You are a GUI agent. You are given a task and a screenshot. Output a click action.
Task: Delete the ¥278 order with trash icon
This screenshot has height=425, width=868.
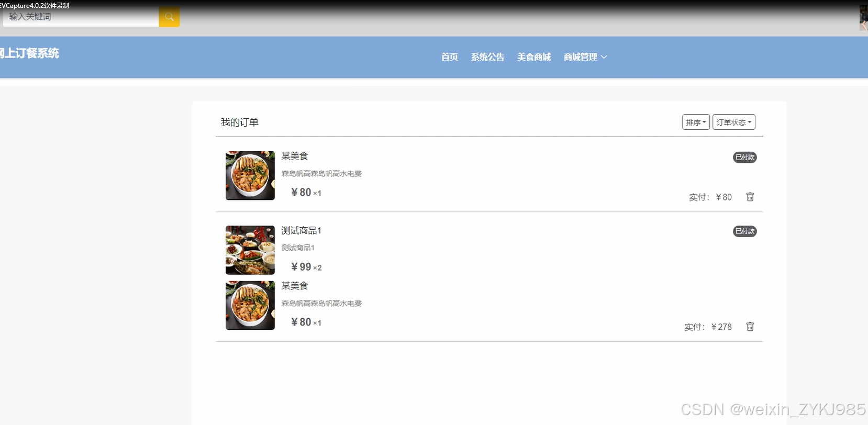point(750,327)
